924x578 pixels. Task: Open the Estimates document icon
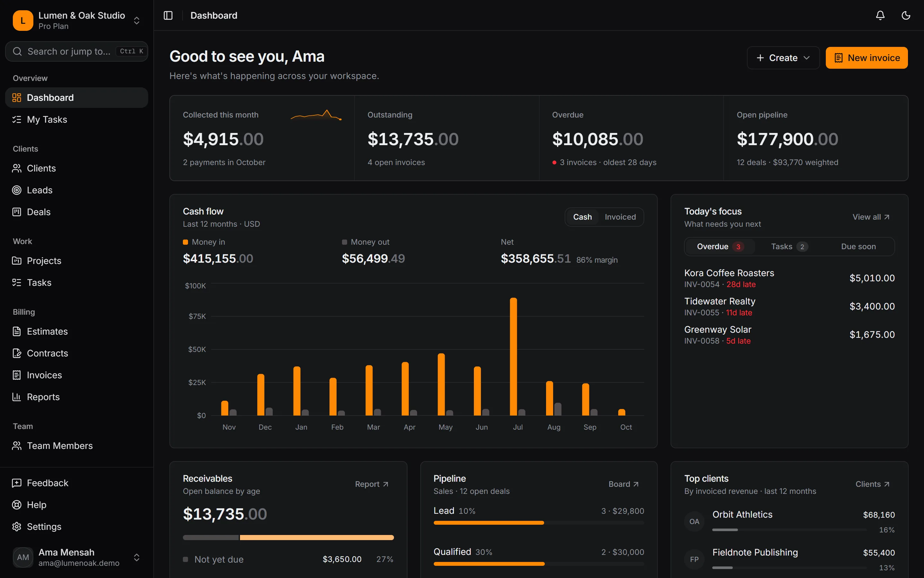click(x=17, y=331)
